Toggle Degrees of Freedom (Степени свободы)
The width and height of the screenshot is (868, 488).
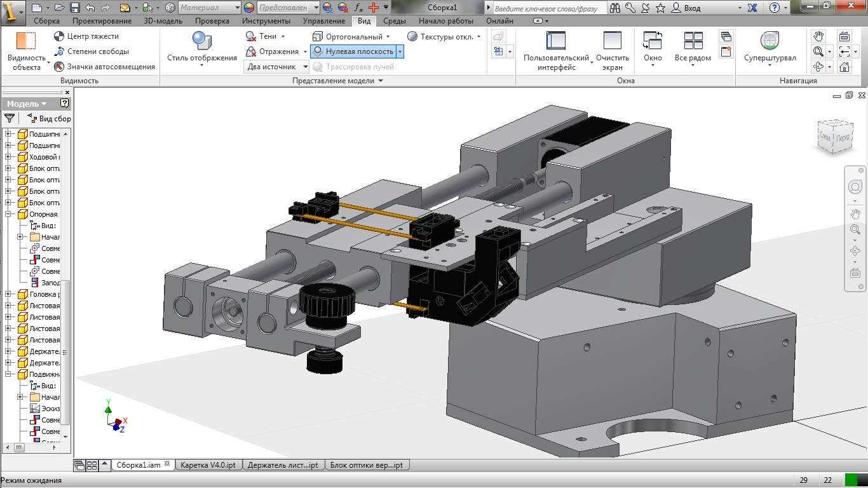coord(59,51)
